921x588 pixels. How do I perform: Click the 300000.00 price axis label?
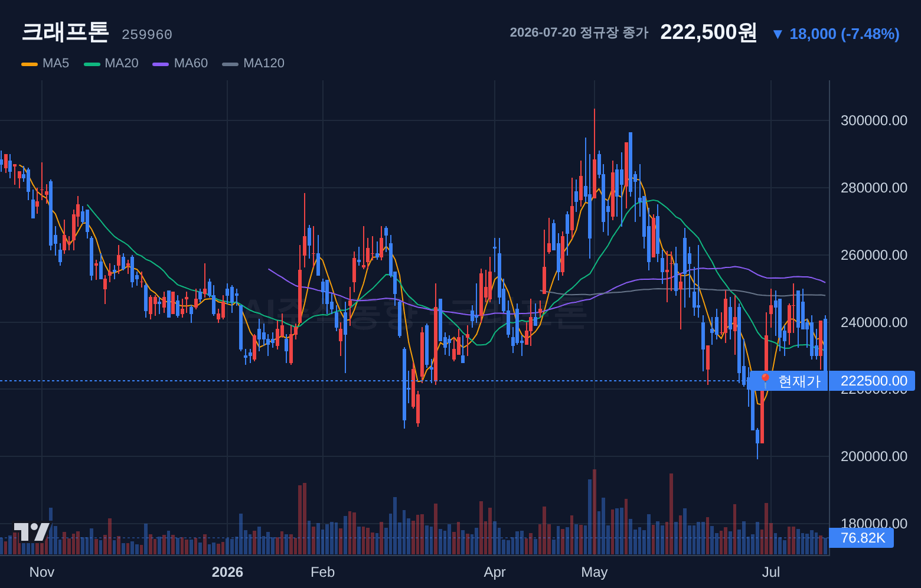pos(874,120)
